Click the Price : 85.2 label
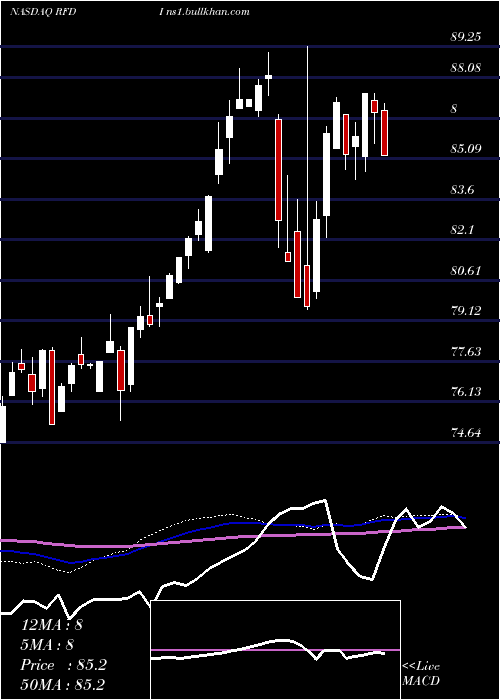500x700 pixels. [x=64, y=665]
